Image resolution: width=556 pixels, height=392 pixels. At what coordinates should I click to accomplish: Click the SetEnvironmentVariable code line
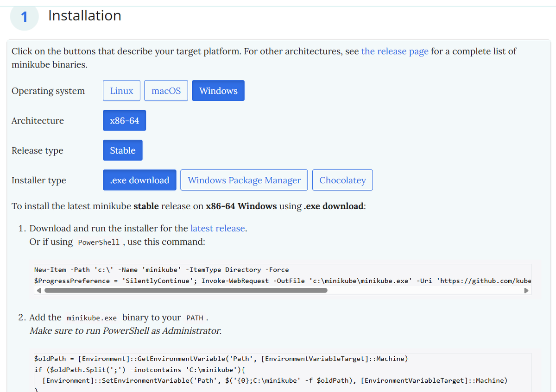coord(275,380)
